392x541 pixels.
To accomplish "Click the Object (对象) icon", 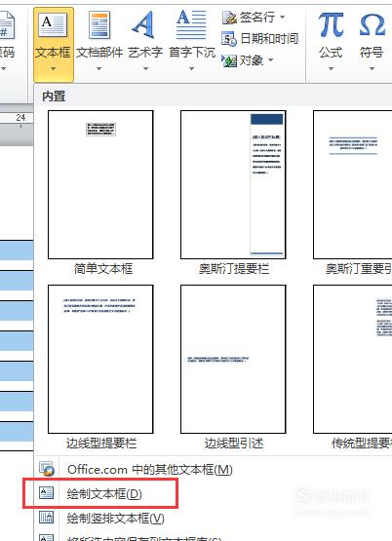I will pyautogui.click(x=229, y=60).
